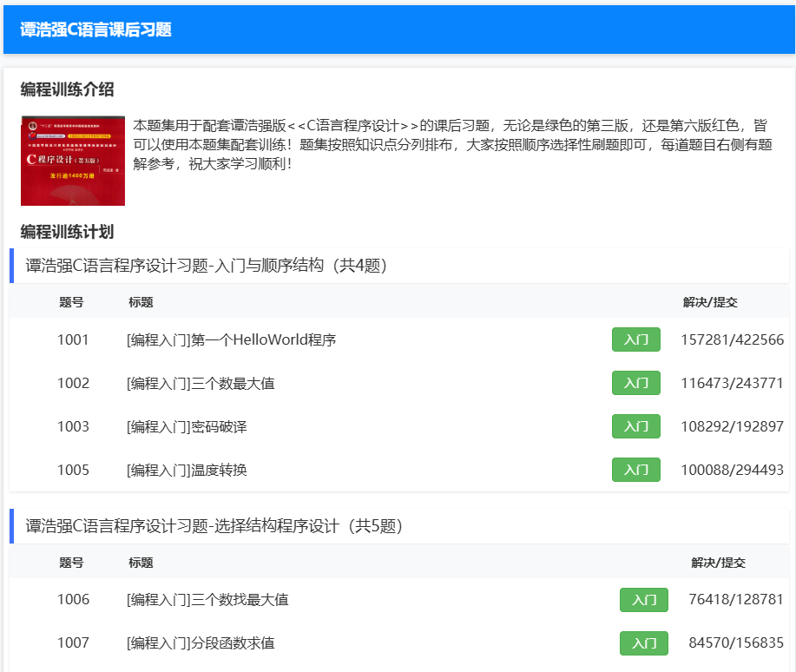Open problem 1007 分段函数求值
This screenshot has height=672, width=796.
[x=201, y=643]
